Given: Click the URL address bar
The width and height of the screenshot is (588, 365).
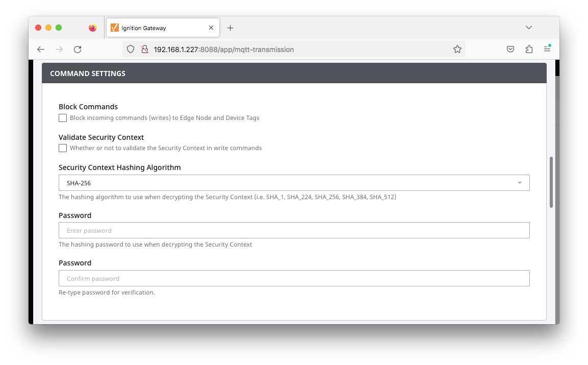Looking at the screenshot, I should tap(294, 49).
